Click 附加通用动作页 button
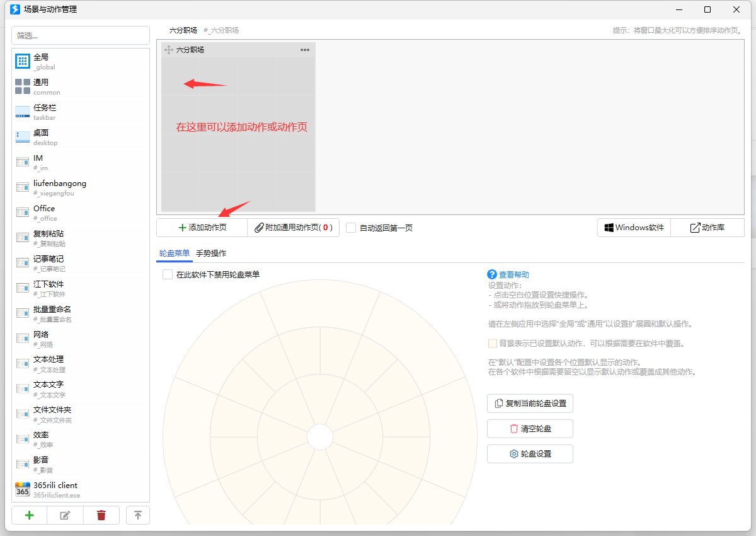Viewport: 756px width, 536px height. pyautogui.click(x=294, y=228)
